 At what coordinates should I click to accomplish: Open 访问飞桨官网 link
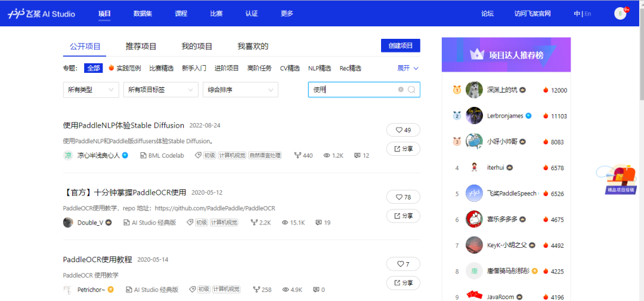coord(532,14)
